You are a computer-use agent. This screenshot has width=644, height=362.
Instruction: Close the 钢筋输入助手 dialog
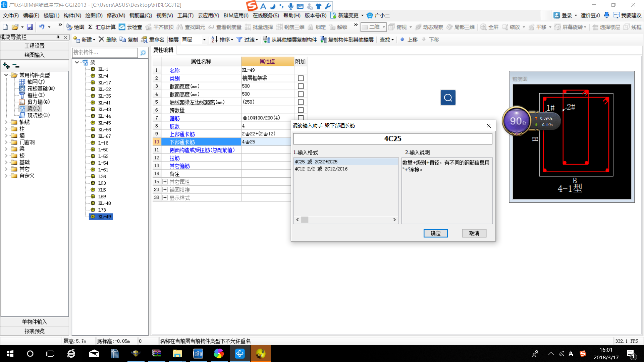[488, 126]
